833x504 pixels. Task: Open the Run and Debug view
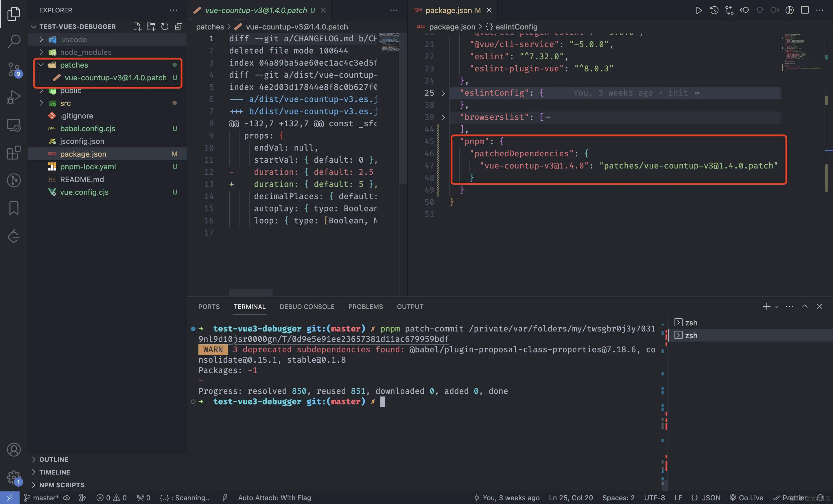click(x=14, y=97)
